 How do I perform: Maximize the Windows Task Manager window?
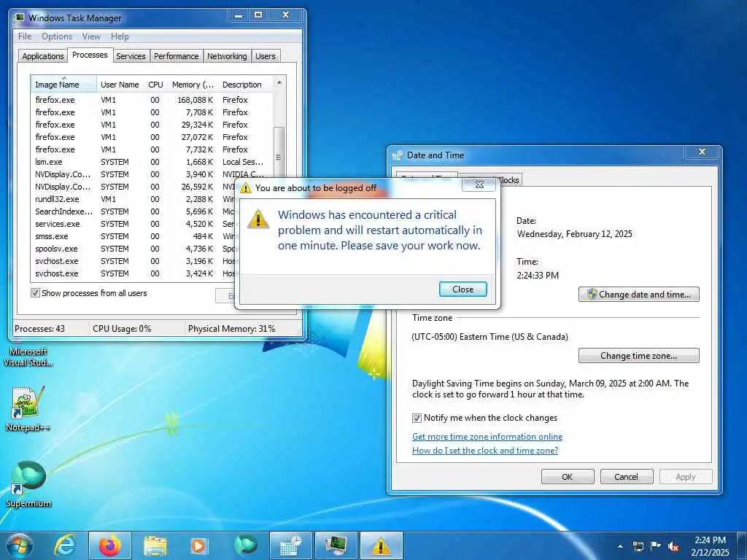pos(258,15)
